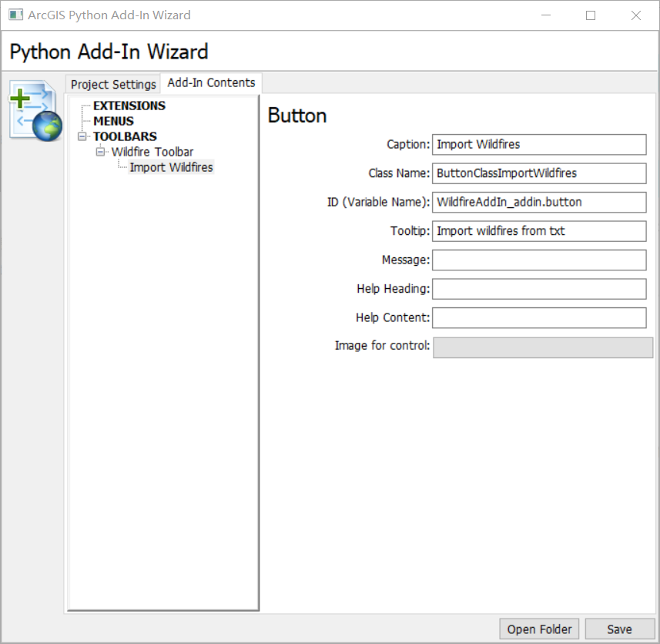Open the Add-In Contents tab

211,82
